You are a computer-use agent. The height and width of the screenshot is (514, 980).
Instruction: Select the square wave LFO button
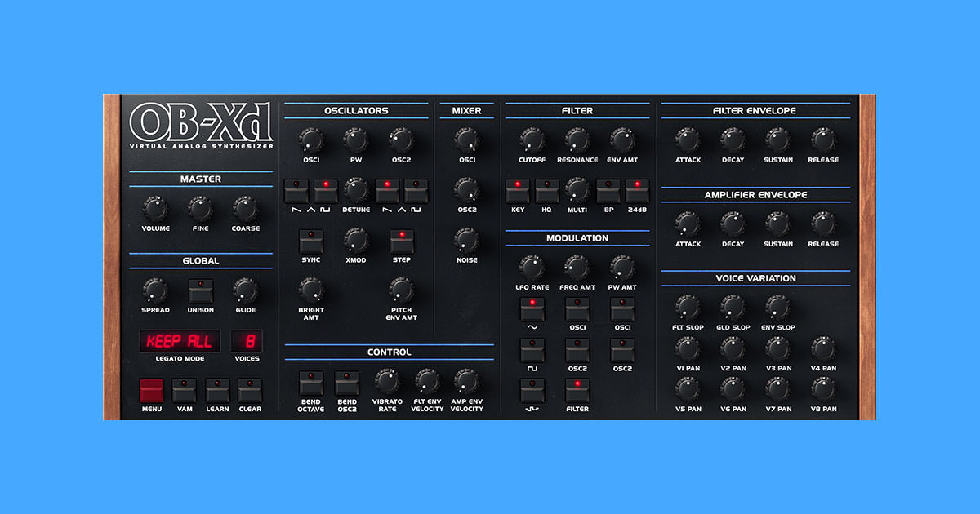(x=532, y=351)
